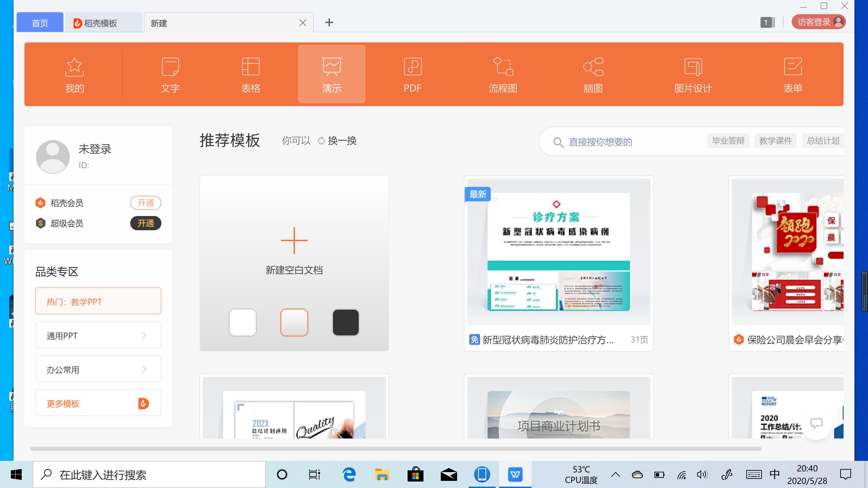Select the white blank document theme
The width and height of the screenshot is (868, 488).
[242, 322]
